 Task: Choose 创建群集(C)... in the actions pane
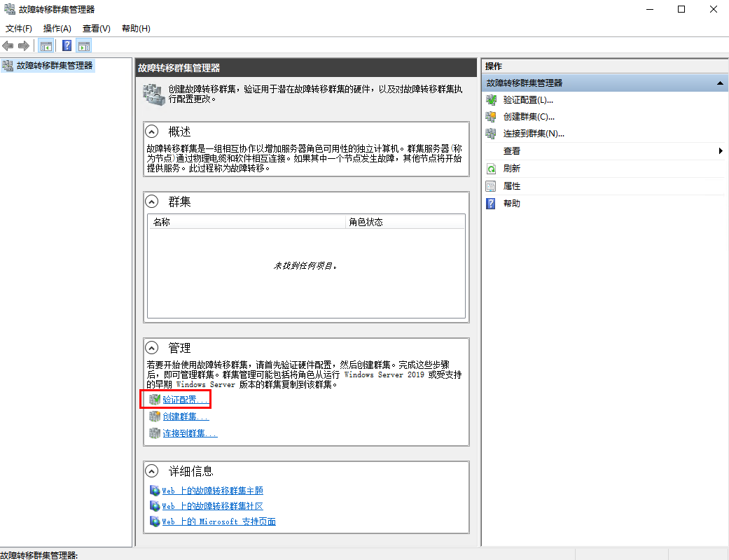pos(529,117)
